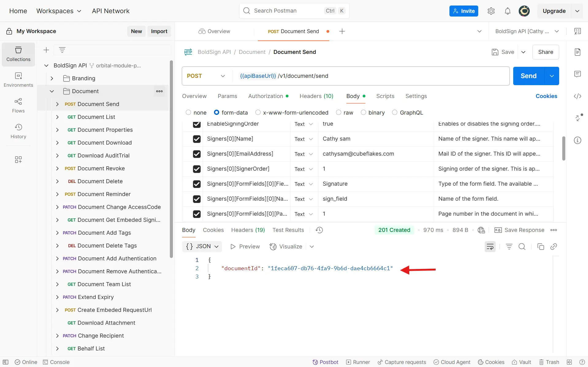Click the filter response icon

pos(509,247)
